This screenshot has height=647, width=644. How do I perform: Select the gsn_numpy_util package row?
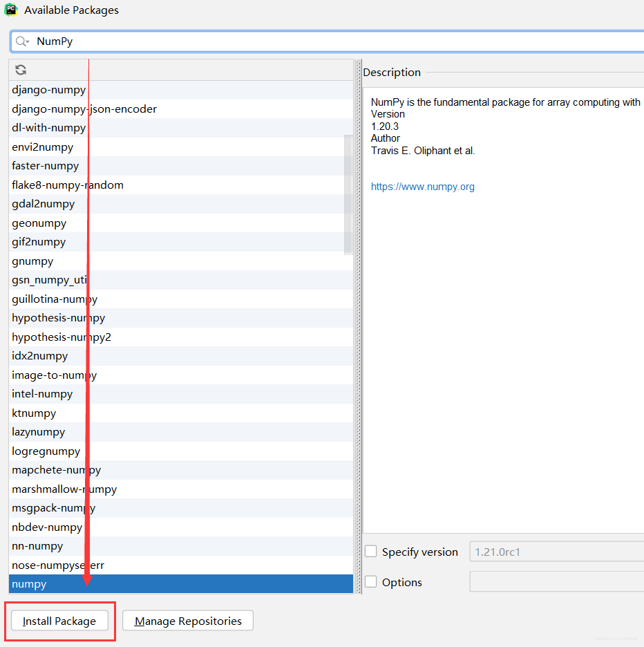pyautogui.click(x=181, y=280)
